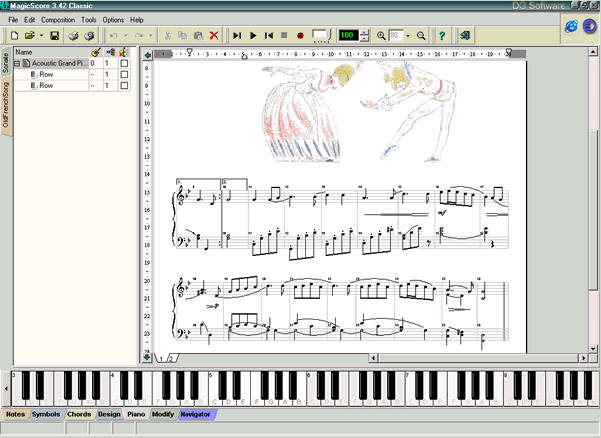Rewind to the beginning
The height and width of the screenshot is (438, 601).
(x=269, y=36)
